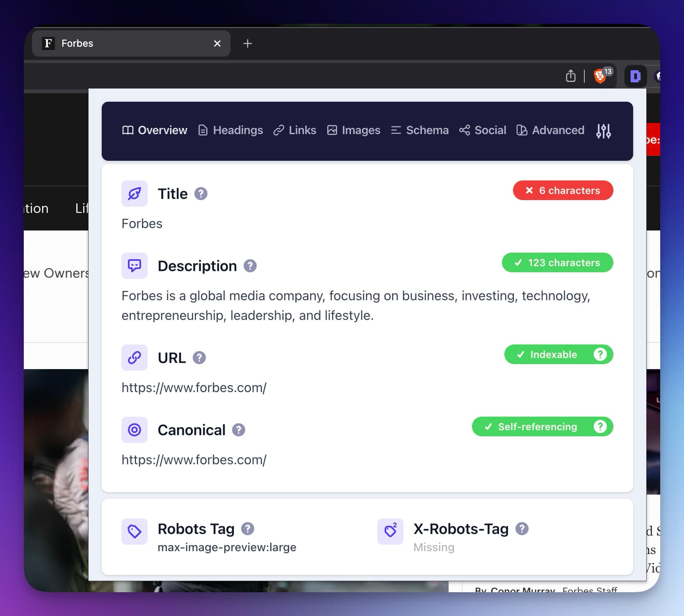Click the Description help question mark icon

pos(251,266)
